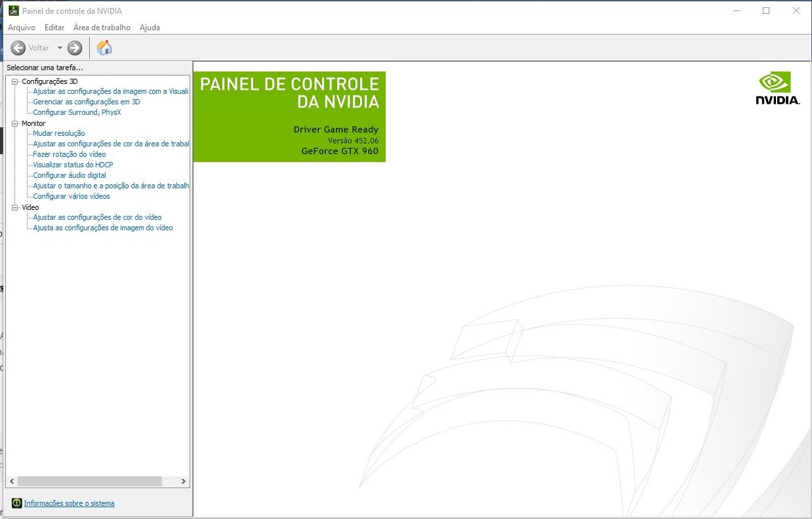Viewport: 812px width, 519px height.
Task: Click the Vídeo category label
Action: 30,207
